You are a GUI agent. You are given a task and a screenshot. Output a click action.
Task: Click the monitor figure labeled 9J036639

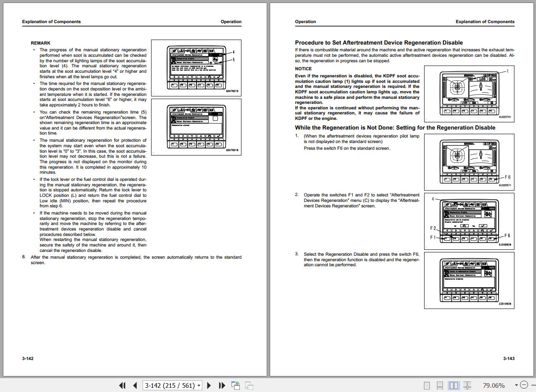click(469, 221)
